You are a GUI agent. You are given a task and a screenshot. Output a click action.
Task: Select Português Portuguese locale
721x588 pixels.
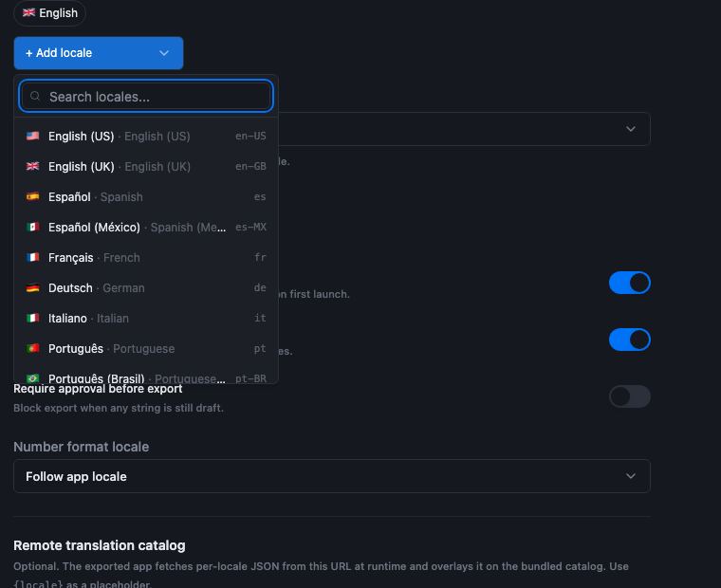point(146,348)
